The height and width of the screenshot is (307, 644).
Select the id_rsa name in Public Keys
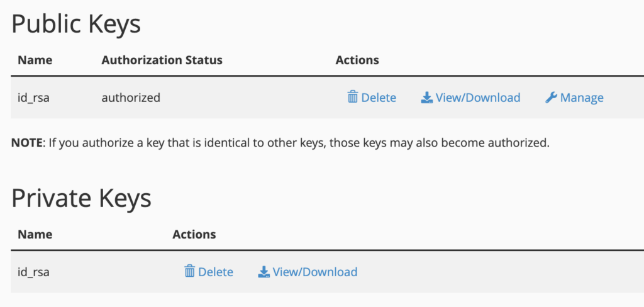click(34, 98)
